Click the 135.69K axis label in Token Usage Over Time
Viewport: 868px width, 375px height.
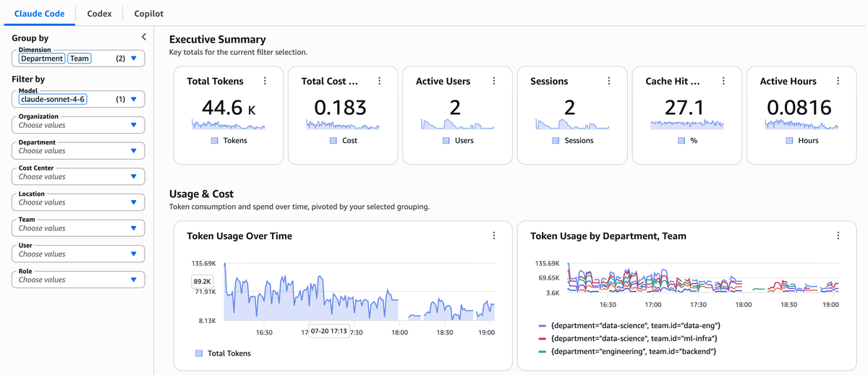point(203,263)
